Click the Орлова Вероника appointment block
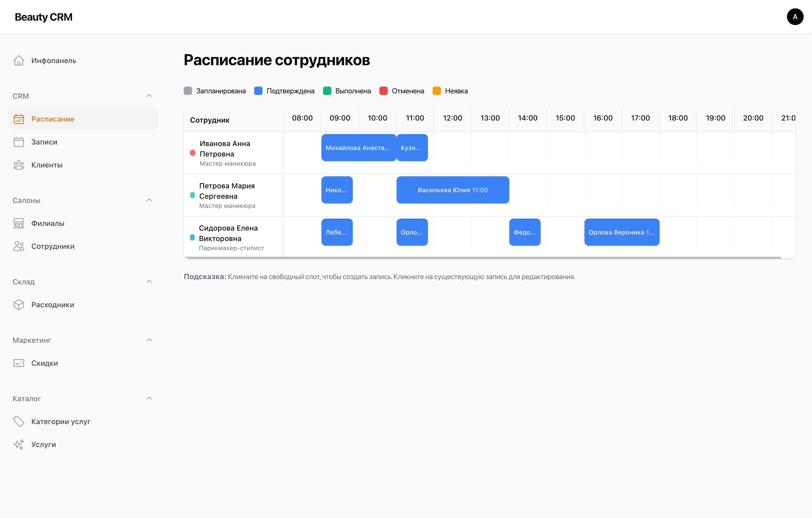The width and height of the screenshot is (812, 518). point(622,232)
